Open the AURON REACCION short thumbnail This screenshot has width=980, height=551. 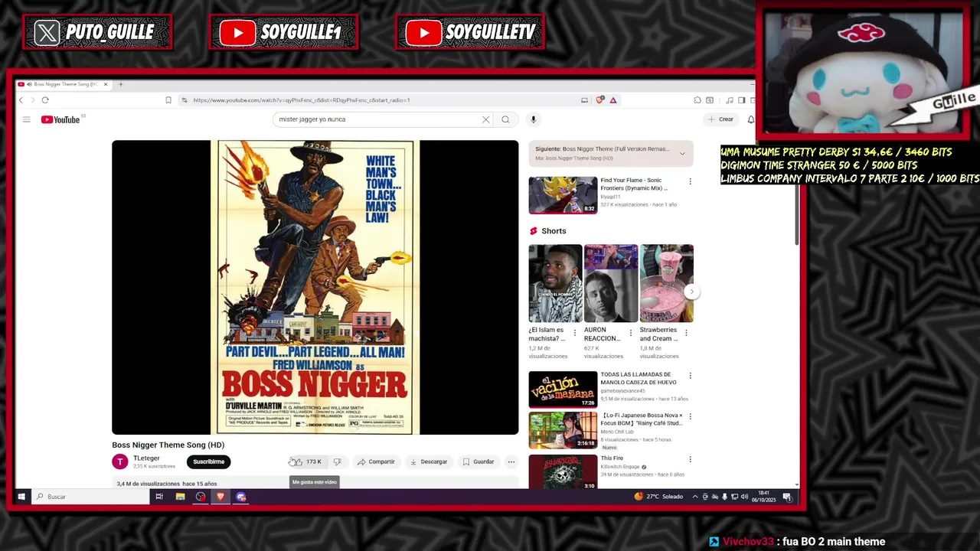point(611,283)
